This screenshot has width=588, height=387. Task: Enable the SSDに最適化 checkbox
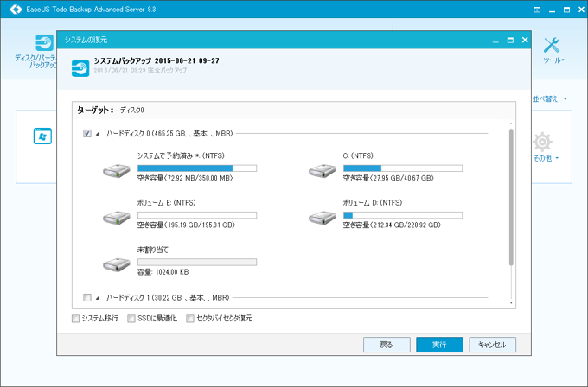click(x=131, y=319)
